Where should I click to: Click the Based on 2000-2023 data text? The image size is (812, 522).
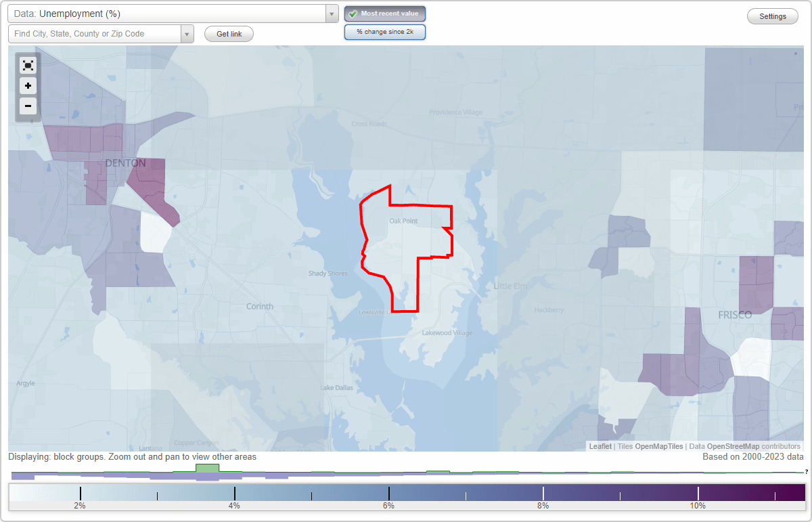tap(752, 457)
